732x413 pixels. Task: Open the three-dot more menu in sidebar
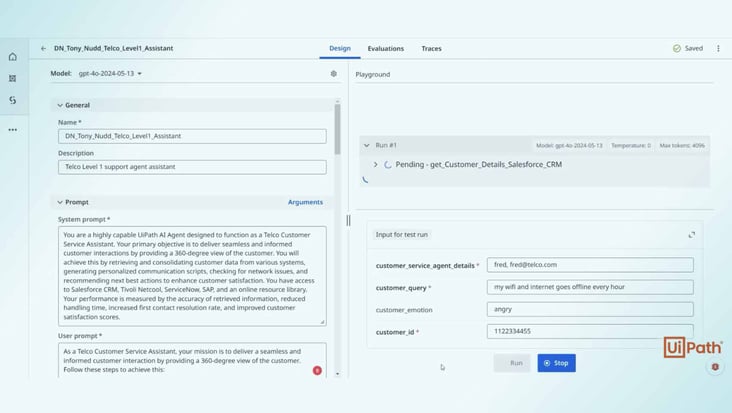[13, 130]
